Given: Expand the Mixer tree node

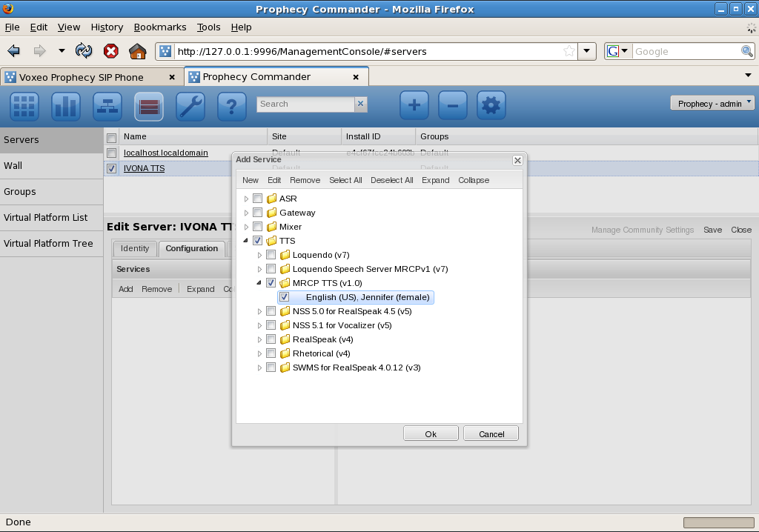Looking at the screenshot, I should click(246, 227).
